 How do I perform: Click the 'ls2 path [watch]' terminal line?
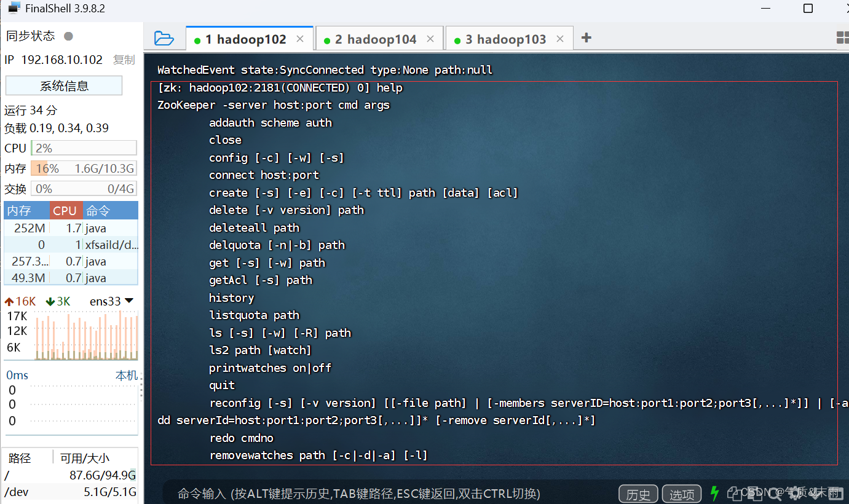pyautogui.click(x=261, y=350)
